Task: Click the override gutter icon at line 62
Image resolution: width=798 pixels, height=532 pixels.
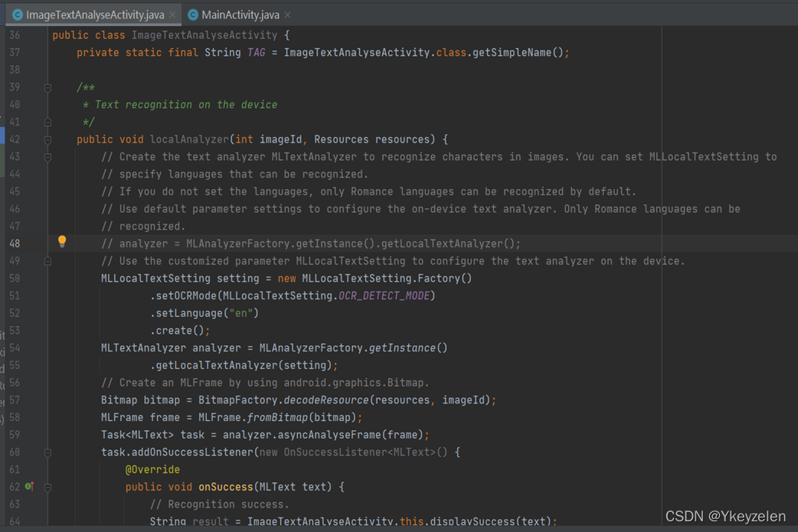Action: [x=30, y=487]
